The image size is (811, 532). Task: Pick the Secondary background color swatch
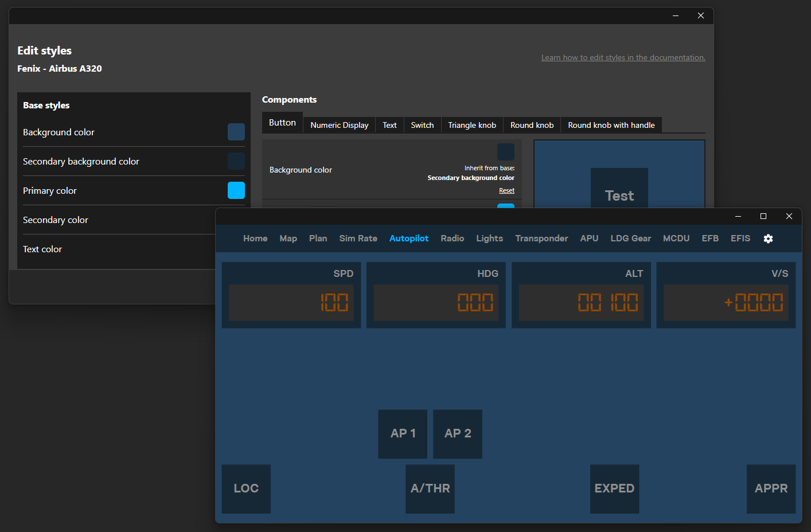(236, 161)
